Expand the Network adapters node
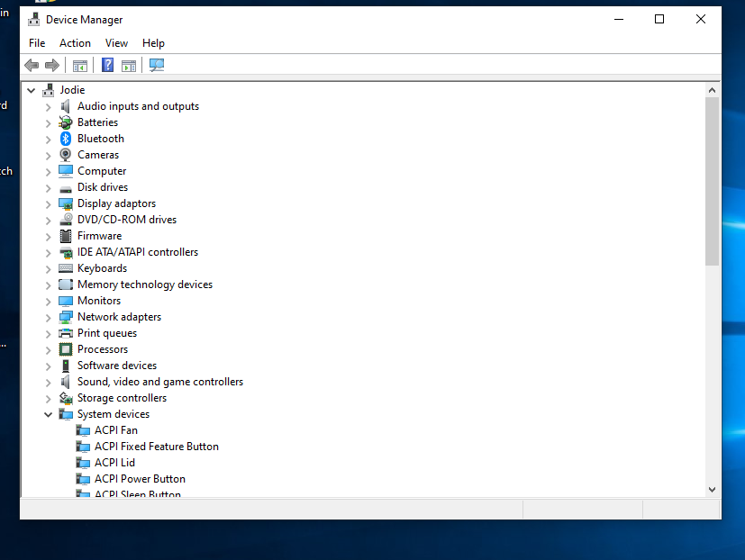 tap(49, 317)
